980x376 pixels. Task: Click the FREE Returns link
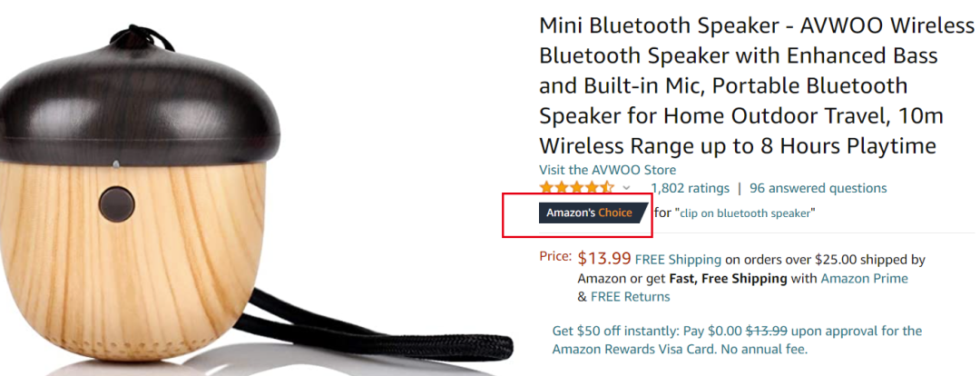pyautogui.click(x=630, y=297)
